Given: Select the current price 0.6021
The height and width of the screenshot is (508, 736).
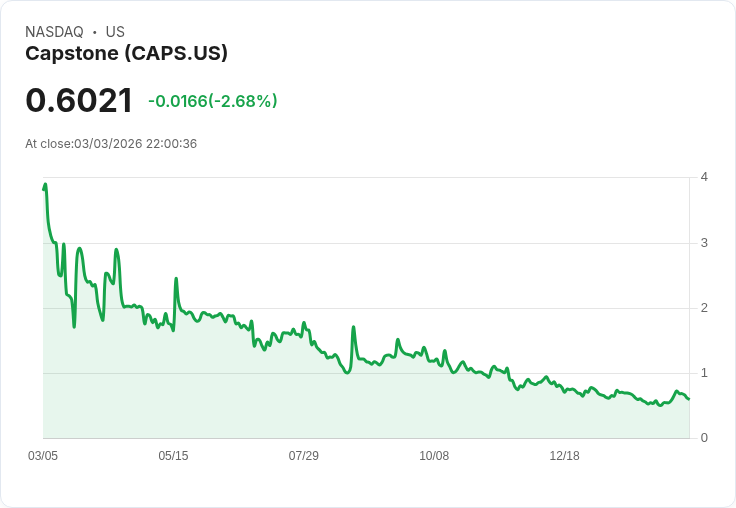Looking at the screenshot, I should pos(79,100).
